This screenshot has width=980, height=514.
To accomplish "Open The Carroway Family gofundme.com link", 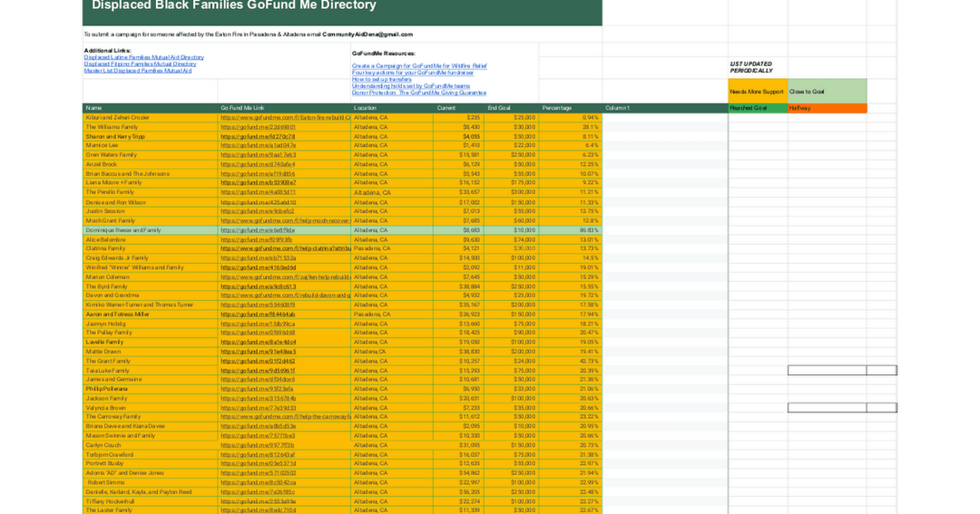I will 285,417.
